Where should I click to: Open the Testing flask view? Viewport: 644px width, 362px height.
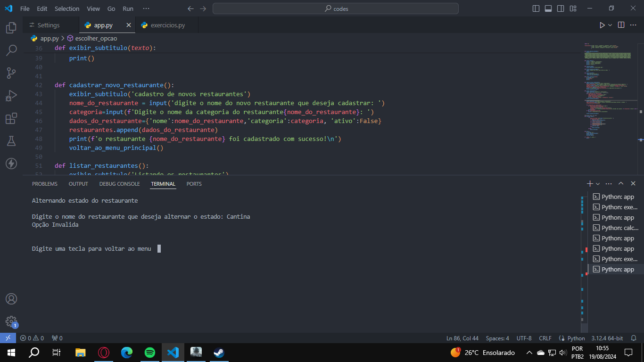point(11,141)
